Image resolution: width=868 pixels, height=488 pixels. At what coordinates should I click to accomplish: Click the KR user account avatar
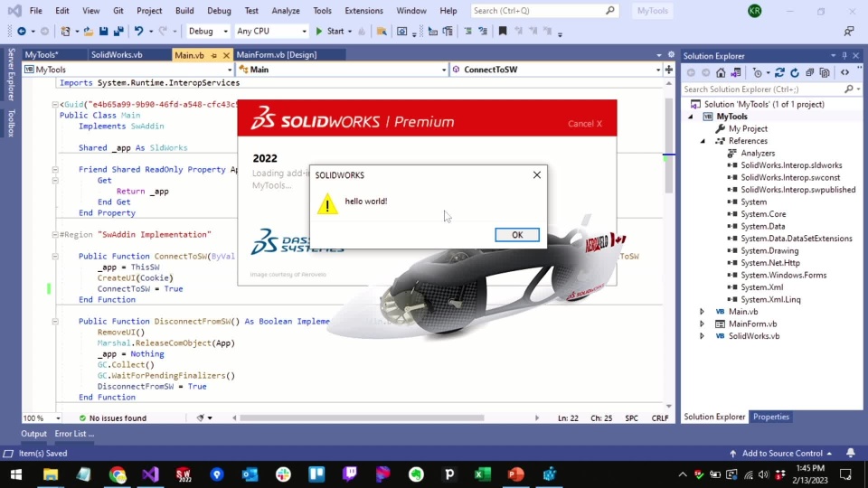(x=754, y=11)
